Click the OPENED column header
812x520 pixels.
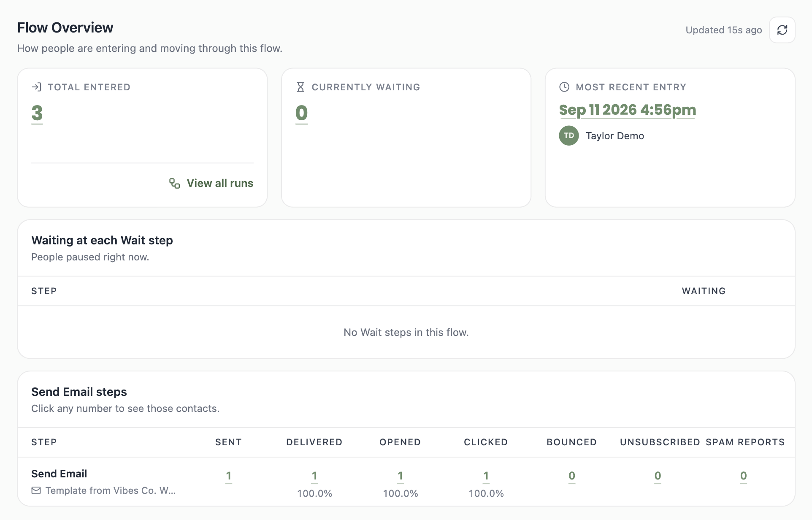[400, 442]
